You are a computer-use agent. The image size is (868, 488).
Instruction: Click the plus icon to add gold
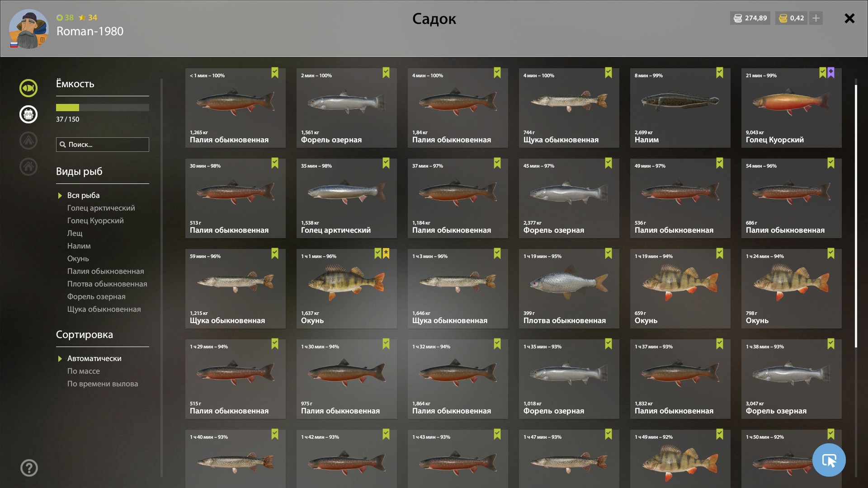coord(816,18)
